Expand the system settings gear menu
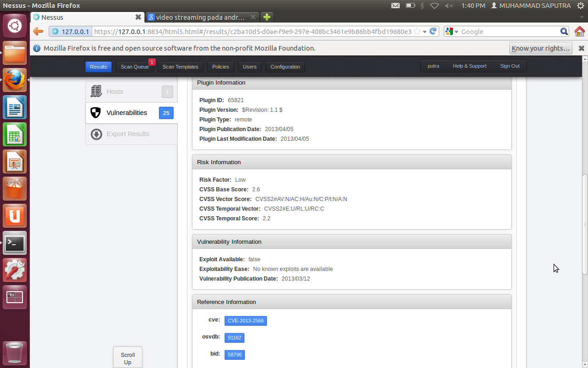 (582, 6)
